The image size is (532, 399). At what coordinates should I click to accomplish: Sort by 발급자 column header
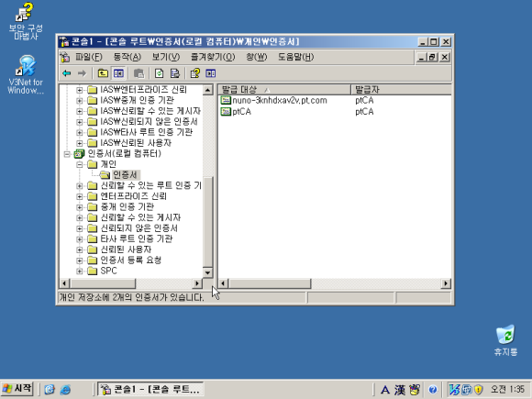tap(402, 90)
